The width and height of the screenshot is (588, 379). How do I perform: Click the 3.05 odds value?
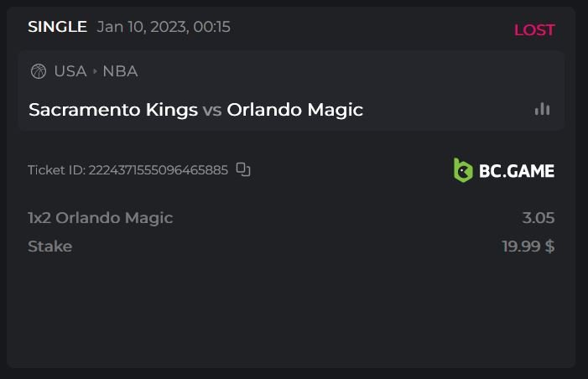[x=538, y=218]
